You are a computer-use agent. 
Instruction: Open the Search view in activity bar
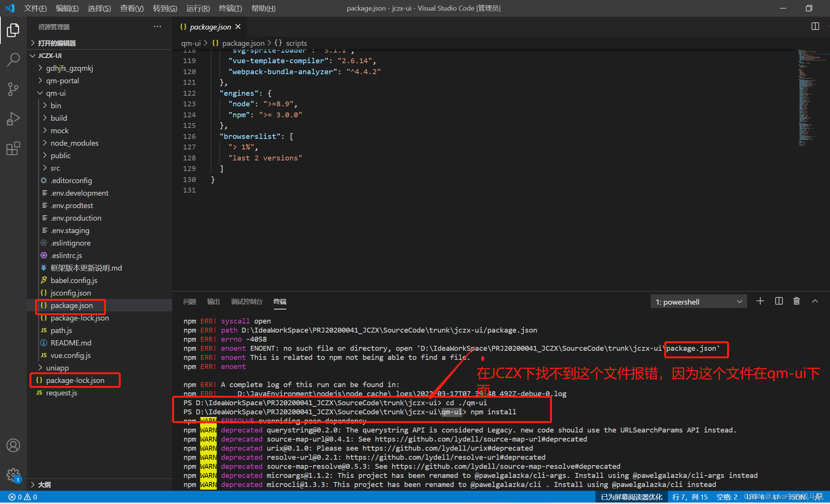pyautogui.click(x=13, y=59)
